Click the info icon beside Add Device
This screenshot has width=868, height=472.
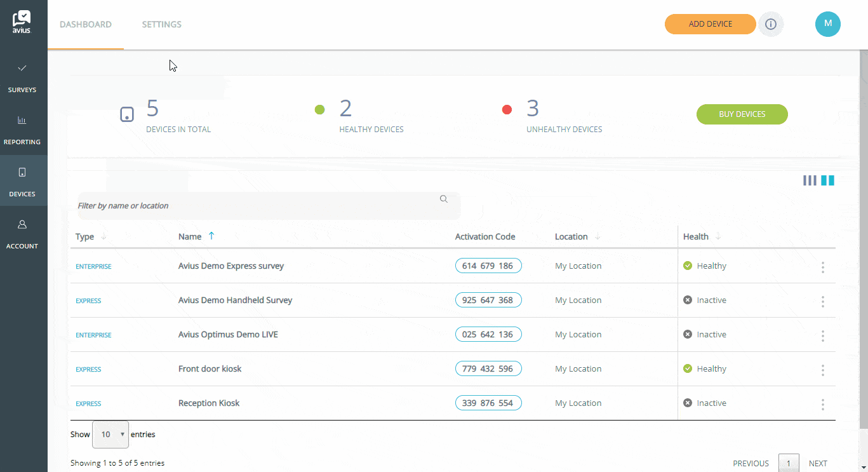[771, 24]
